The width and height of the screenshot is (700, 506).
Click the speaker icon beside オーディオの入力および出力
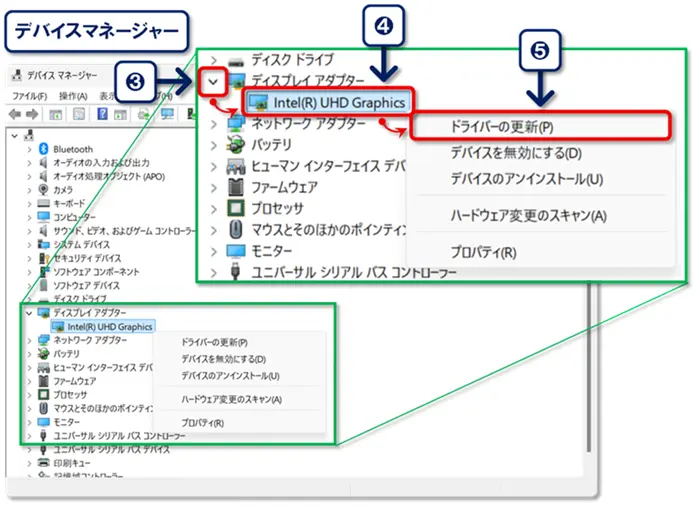tap(43, 163)
